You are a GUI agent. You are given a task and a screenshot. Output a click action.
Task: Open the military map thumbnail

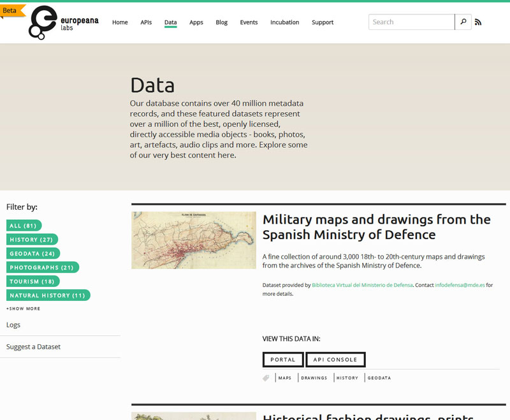pos(194,240)
